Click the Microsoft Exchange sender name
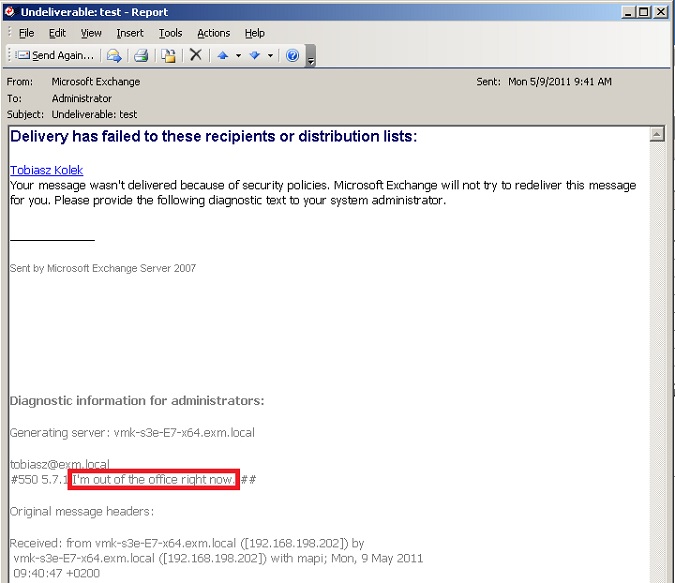675x583 pixels. point(96,82)
